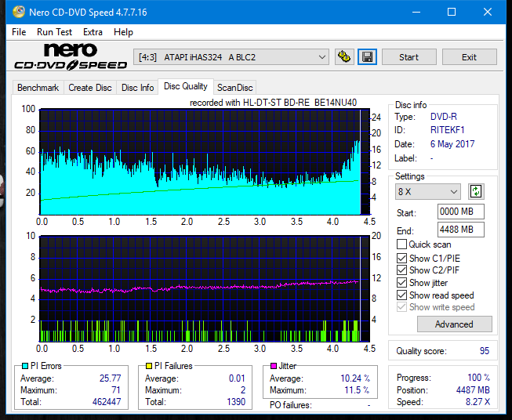
Task: Click the disabled Show write speed checkbox
Action: click(x=401, y=307)
